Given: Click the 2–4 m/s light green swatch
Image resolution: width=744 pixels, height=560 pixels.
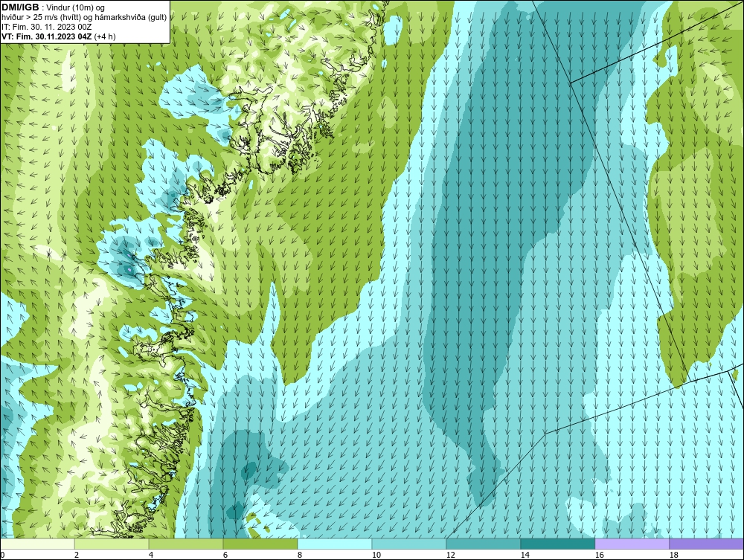Looking at the screenshot, I should [x=112, y=544].
